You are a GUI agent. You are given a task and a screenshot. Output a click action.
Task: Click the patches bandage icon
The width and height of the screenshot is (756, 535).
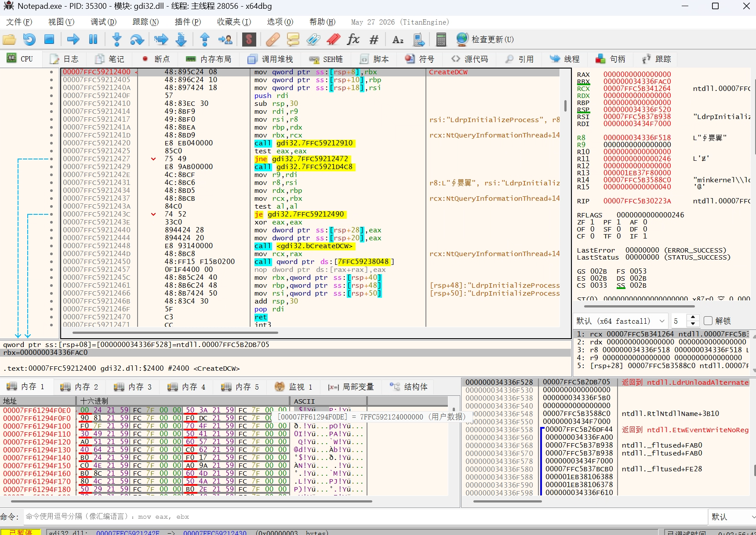coord(273,40)
